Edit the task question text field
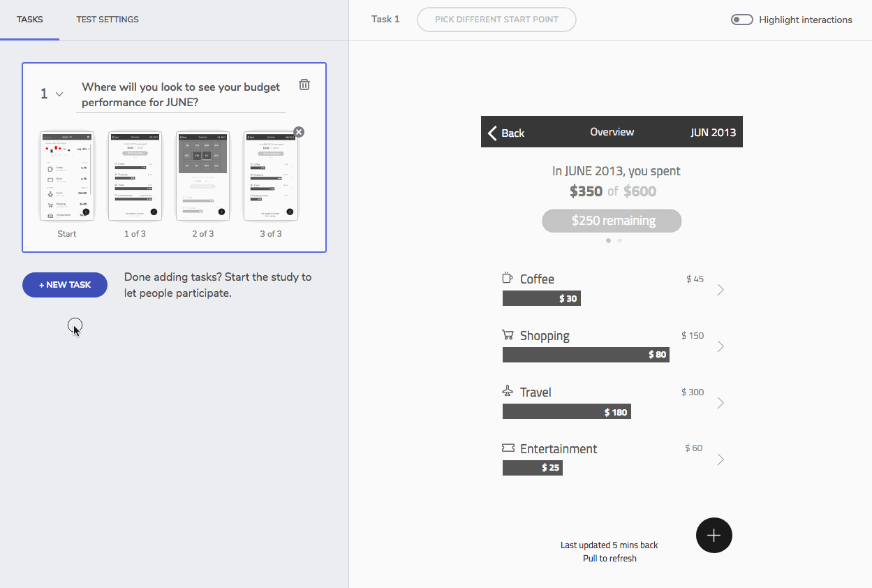Image resolution: width=872 pixels, height=588 pixels. click(x=181, y=95)
